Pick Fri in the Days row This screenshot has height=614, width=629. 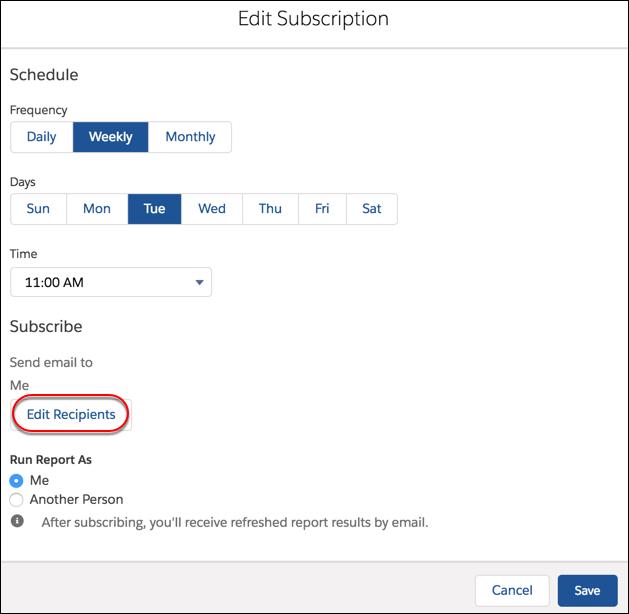(322, 209)
